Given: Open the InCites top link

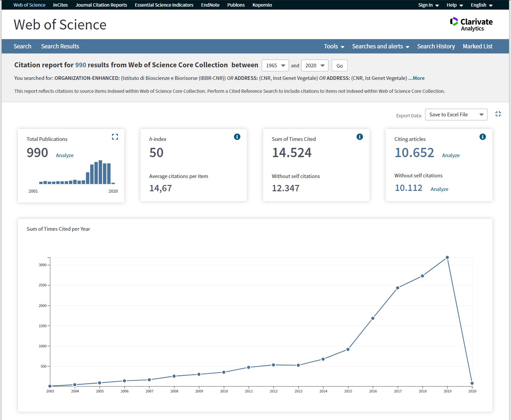Looking at the screenshot, I should pos(60,5).
